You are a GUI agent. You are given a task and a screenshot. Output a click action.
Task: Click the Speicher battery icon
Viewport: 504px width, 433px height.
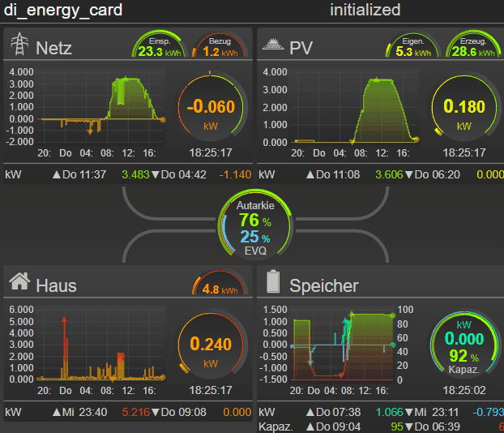[273, 282]
